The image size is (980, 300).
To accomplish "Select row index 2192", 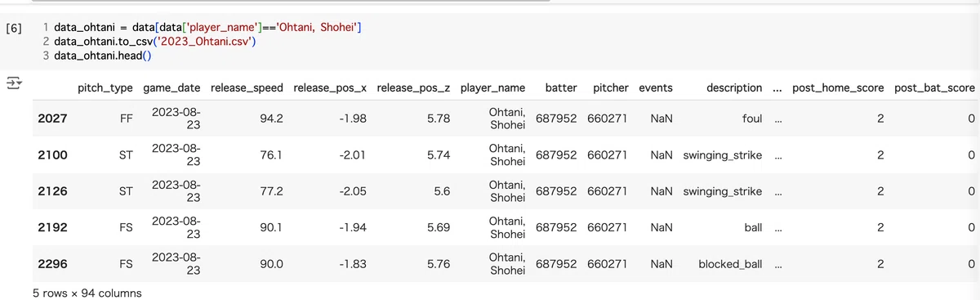I will (x=52, y=227).
